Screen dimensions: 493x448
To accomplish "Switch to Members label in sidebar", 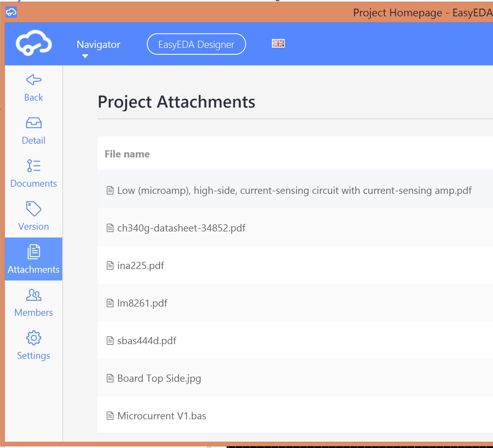I will 34,313.
